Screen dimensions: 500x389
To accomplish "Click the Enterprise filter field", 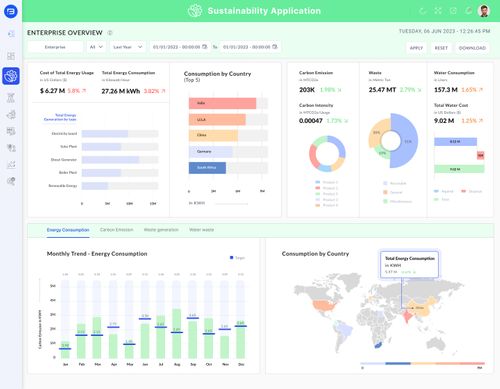I will point(55,47).
